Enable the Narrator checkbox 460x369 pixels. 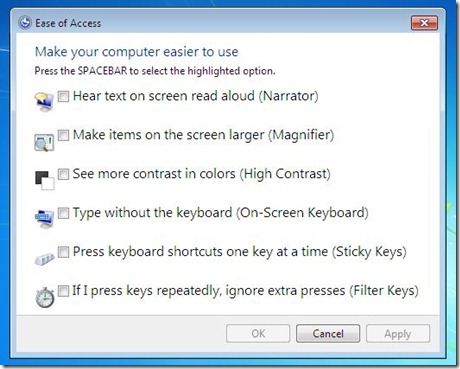coord(63,97)
